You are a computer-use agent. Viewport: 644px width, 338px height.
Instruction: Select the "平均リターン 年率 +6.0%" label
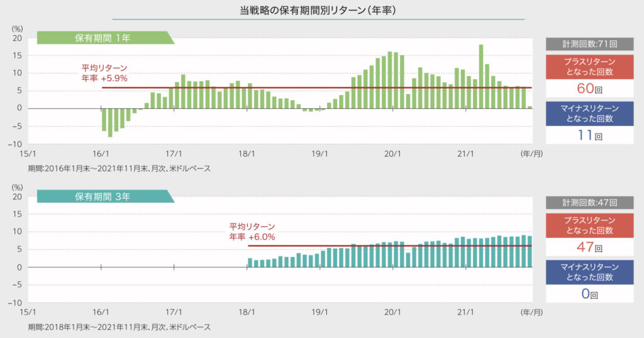pyautogui.click(x=252, y=231)
